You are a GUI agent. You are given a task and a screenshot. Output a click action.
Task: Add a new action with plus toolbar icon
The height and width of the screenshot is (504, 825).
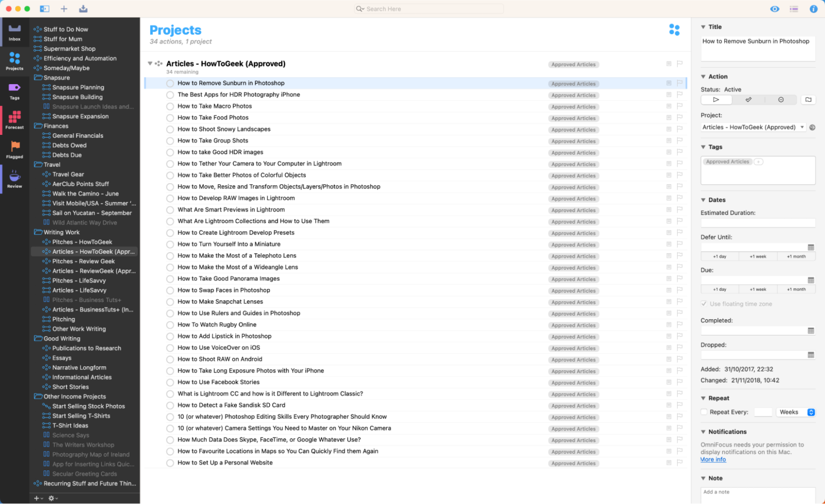coord(64,9)
